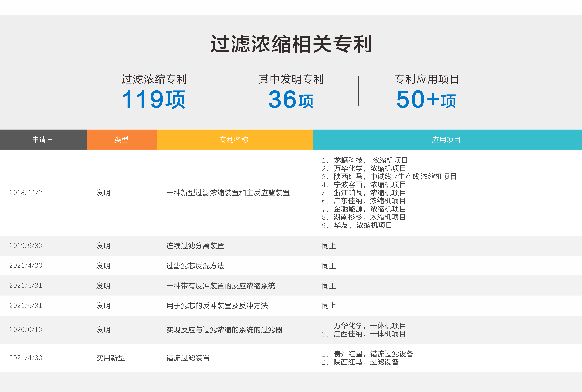
Task: Click the 50+项 application projects figure
Action: 426,100
